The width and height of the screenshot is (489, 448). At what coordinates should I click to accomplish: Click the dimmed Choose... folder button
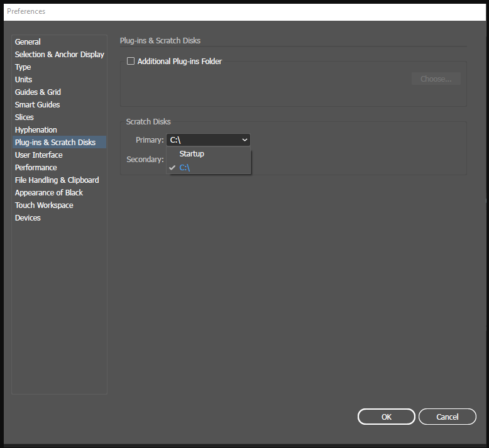tap(436, 79)
